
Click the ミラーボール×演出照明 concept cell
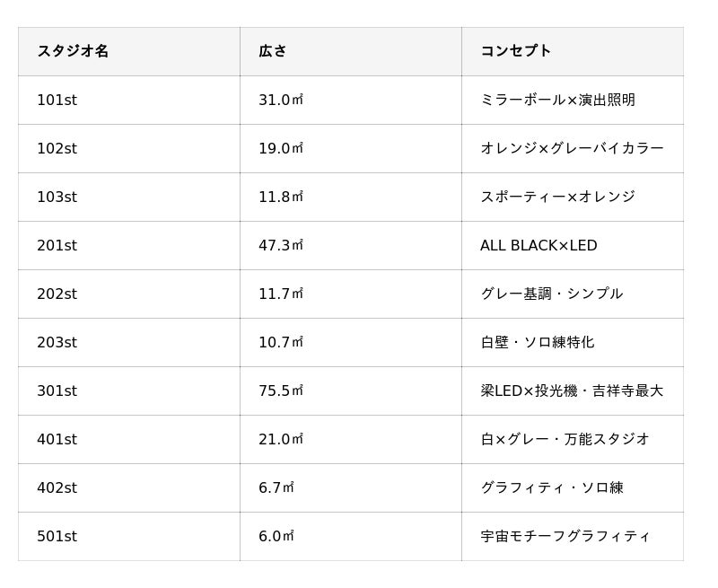[x=557, y=100]
